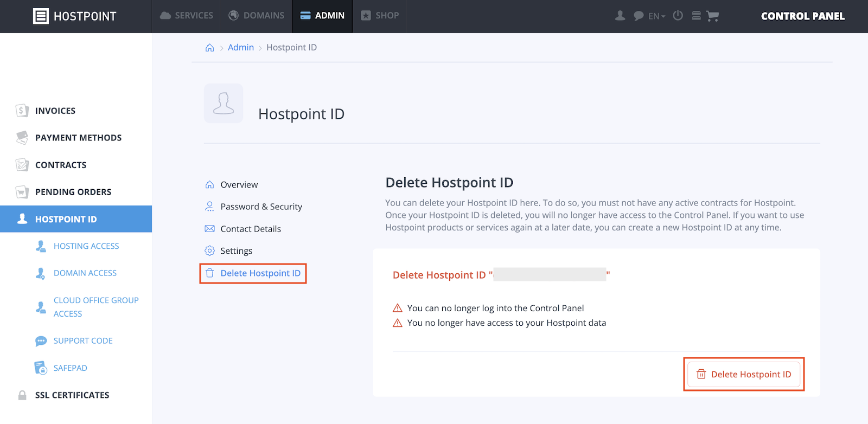Click the Hostpoint ID person icon in sidebar
This screenshot has width=868, height=424.
[x=22, y=219]
